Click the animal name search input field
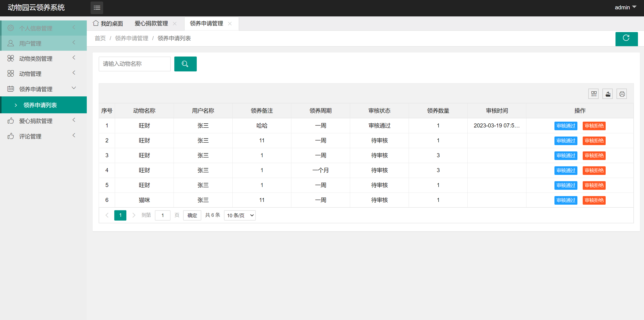 (x=134, y=64)
